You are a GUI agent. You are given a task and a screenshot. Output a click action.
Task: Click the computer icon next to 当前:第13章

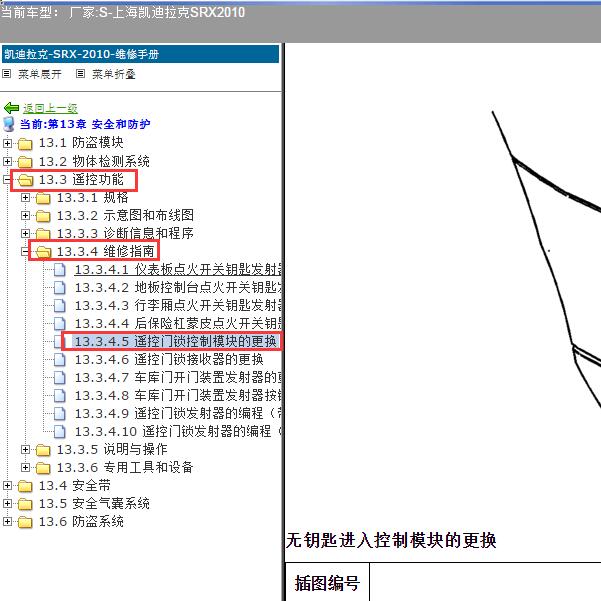[x=8, y=124]
